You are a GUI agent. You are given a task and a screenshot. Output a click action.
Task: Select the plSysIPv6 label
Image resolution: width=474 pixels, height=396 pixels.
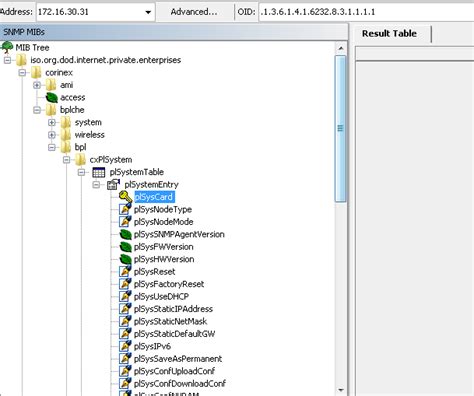pos(152,346)
